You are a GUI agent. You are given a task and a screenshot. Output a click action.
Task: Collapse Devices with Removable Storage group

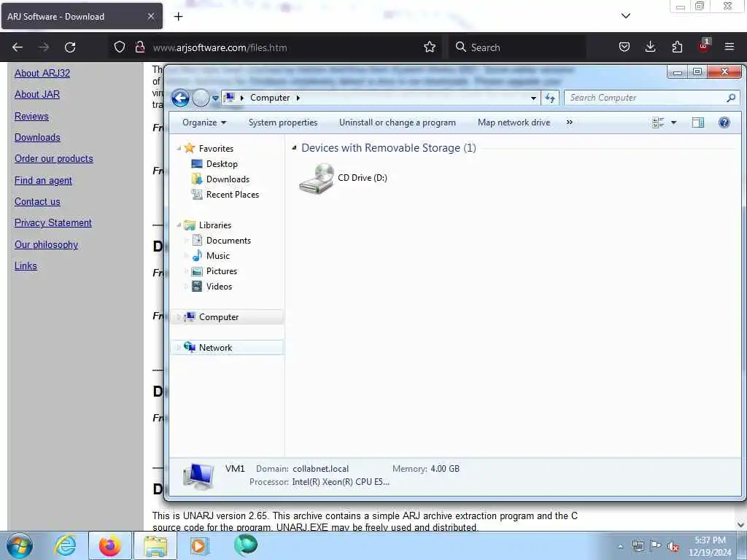click(294, 148)
